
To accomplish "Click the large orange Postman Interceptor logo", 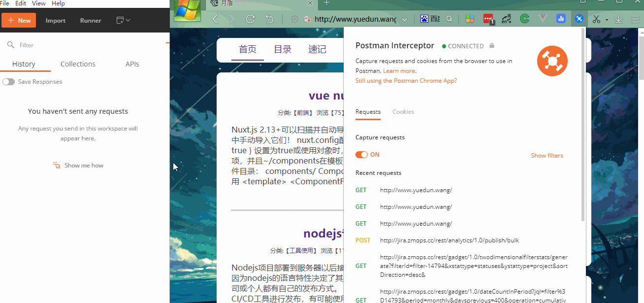I will pyautogui.click(x=552, y=61).
